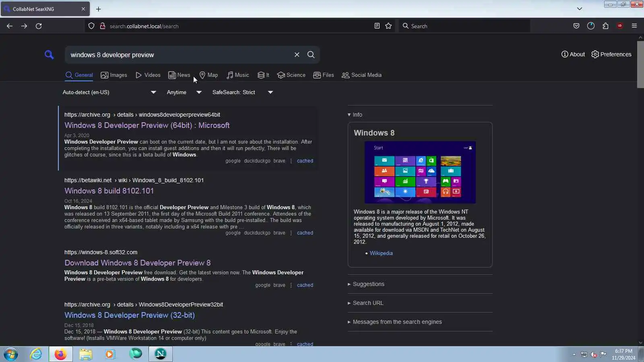The height and width of the screenshot is (362, 644).
Task: Open the Anytime time range dropdown
Action: (184, 93)
